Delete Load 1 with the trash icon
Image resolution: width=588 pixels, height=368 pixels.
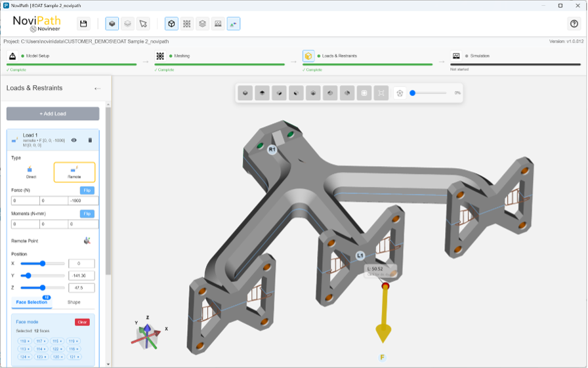click(x=90, y=140)
